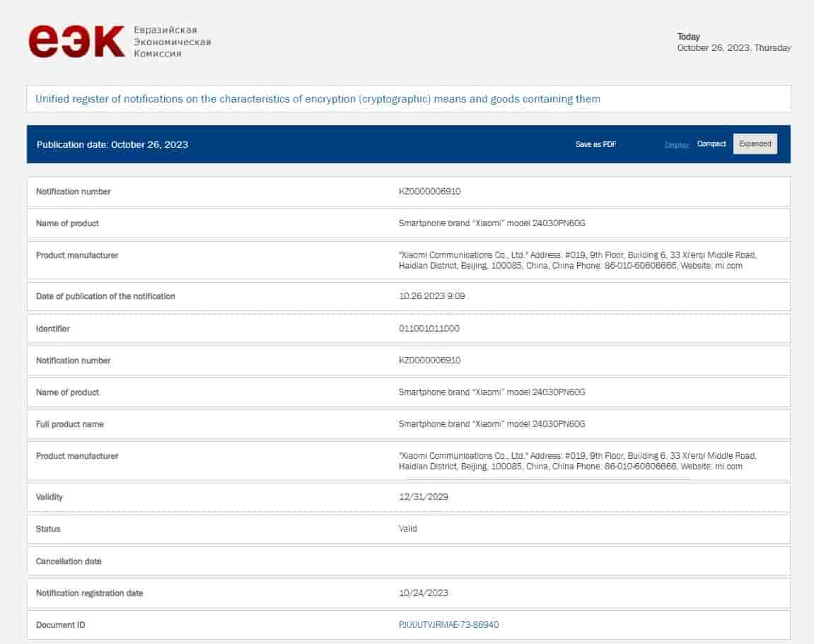The width and height of the screenshot is (814, 644).
Task: Click the Full product name value
Action: (492, 424)
